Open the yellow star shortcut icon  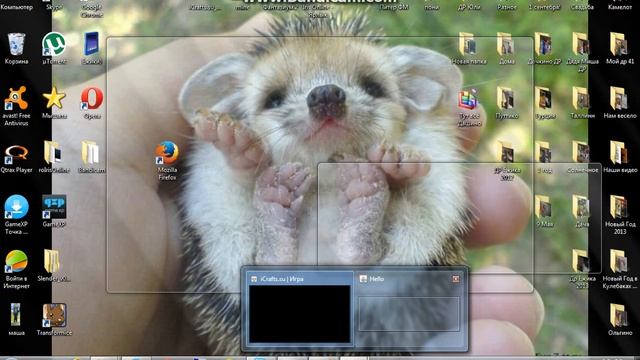pyautogui.click(x=54, y=98)
